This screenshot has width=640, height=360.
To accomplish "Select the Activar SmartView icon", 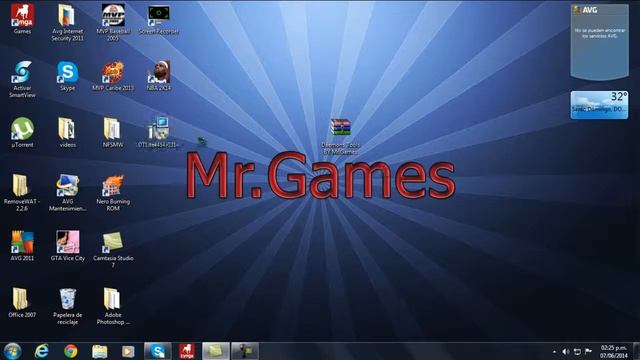I will pos(22,79).
